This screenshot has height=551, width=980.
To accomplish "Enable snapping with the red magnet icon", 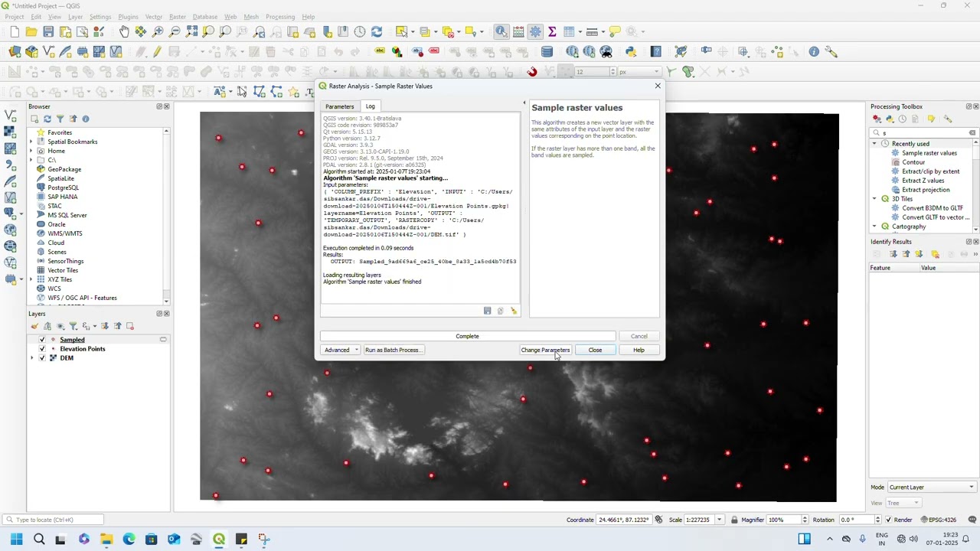I will tap(532, 71).
